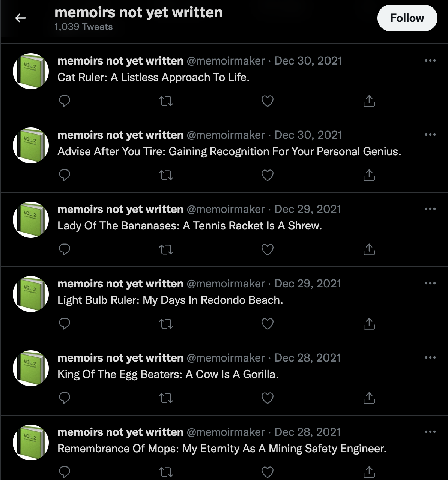Open the Remembrance Of Mops tweet text

(222, 448)
